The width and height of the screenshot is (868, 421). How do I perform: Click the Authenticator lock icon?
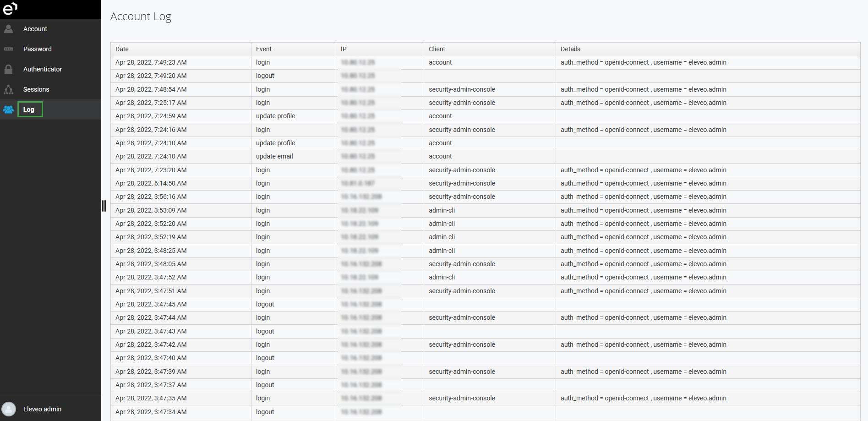tap(9, 69)
